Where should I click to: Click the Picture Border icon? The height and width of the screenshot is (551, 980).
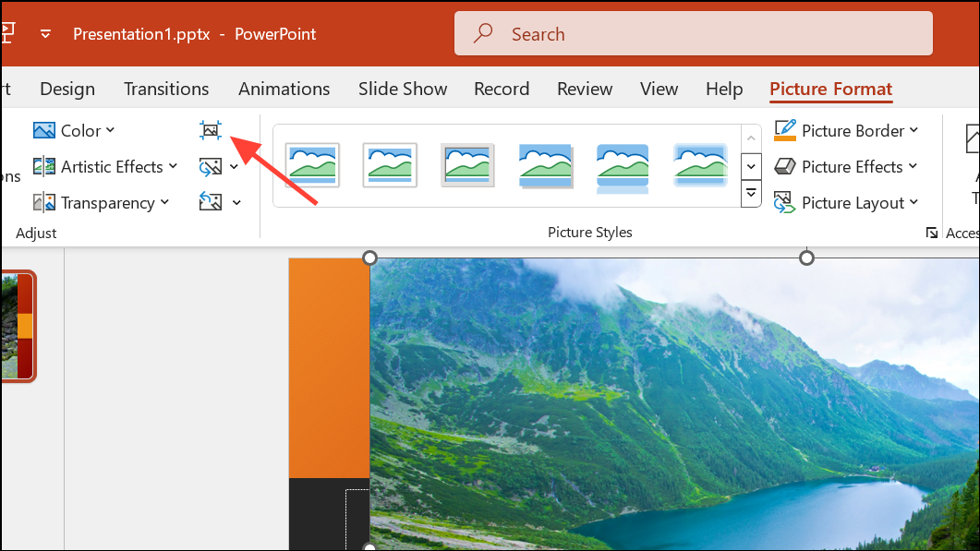786,130
